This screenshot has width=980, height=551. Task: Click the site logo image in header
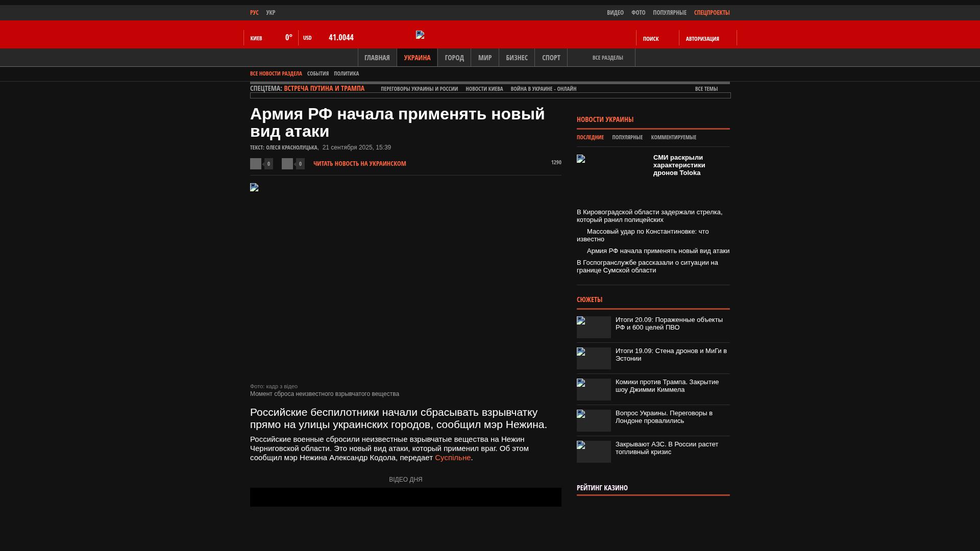tap(420, 35)
